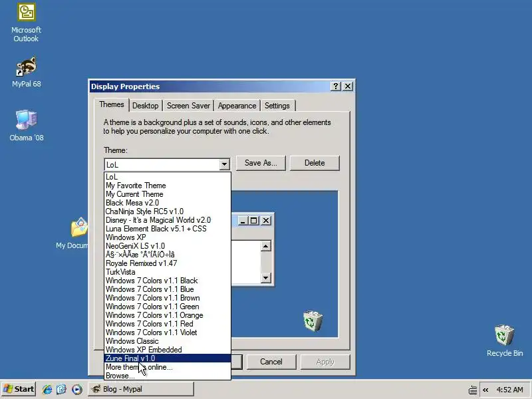The height and width of the screenshot is (399, 532).
Task: Choose My Favorite Theme from list
Action: [x=168, y=186]
